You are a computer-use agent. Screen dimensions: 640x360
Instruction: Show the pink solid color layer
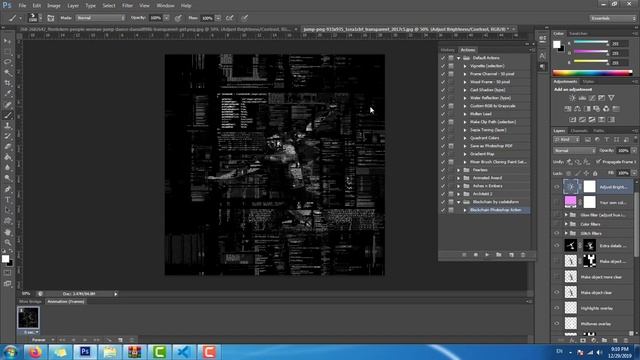[557, 202]
